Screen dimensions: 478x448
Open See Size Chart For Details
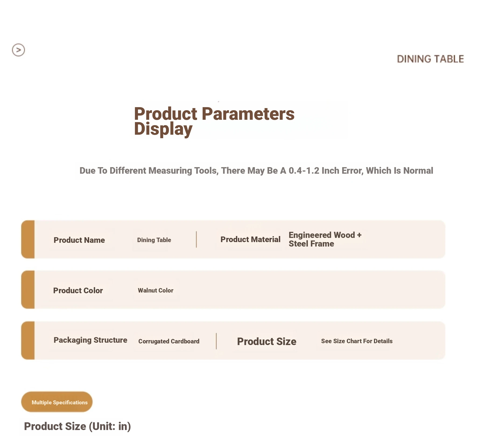point(357,341)
